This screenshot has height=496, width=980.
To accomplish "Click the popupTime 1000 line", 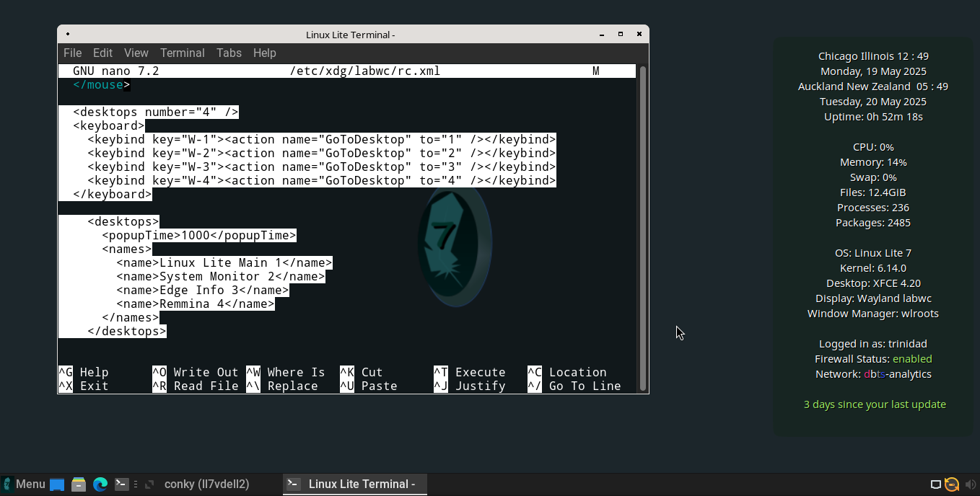I will coord(199,235).
